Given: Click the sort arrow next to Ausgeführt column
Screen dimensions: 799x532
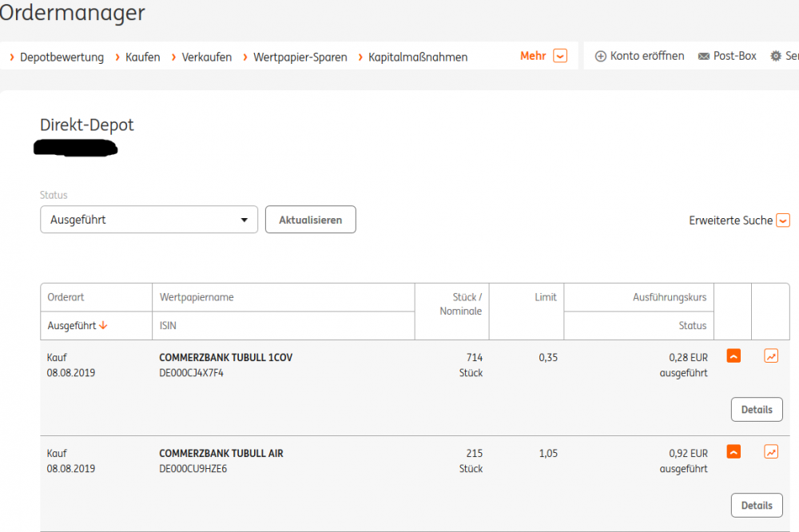Looking at the screenshot, I should coord(104,326).
